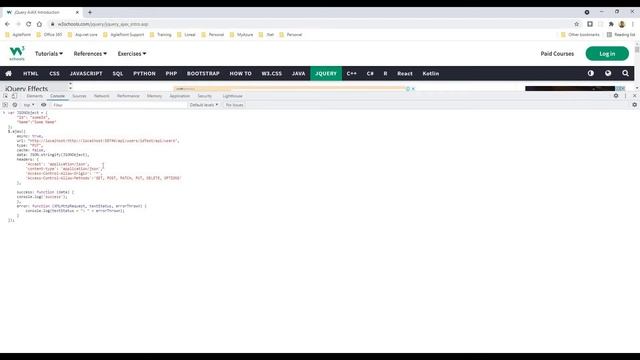Viewport: 640px width, 360px height.
Task: Open the extensions puzzle icon
Action: [611, 24]
